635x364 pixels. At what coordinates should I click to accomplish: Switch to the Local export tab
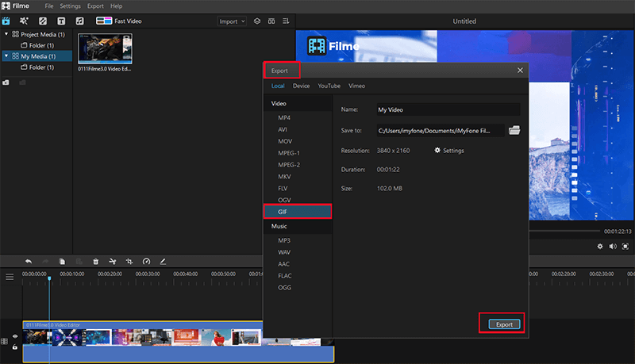point(278,86)
